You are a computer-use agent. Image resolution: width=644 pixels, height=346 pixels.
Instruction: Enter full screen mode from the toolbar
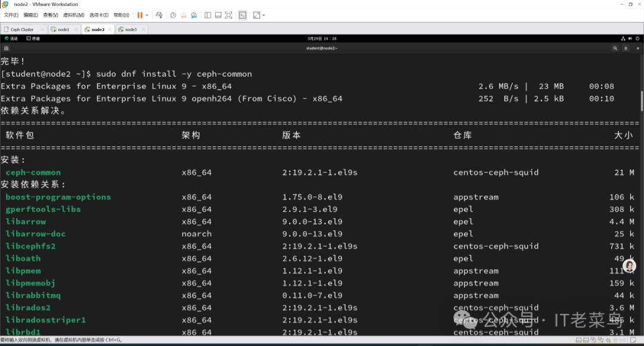(x=229, y=15)
